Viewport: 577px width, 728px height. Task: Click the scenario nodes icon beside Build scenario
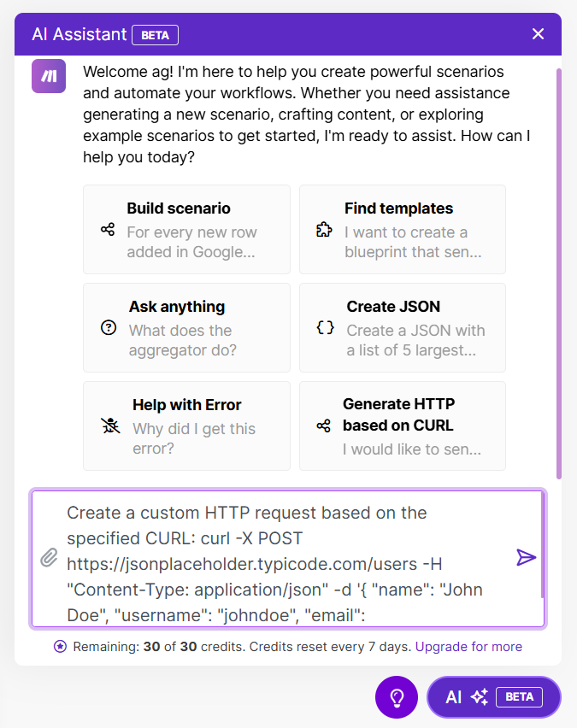pos(109,230)
